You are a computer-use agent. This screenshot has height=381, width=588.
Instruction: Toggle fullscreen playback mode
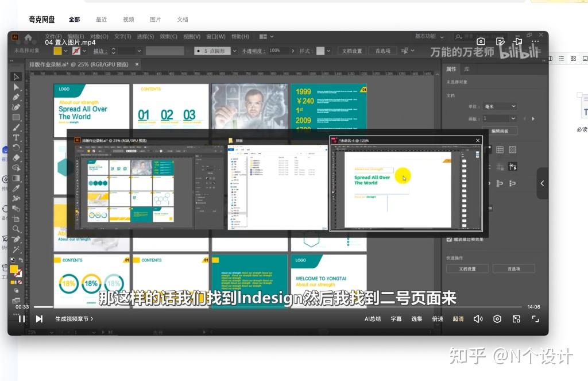tap(535, 319)
